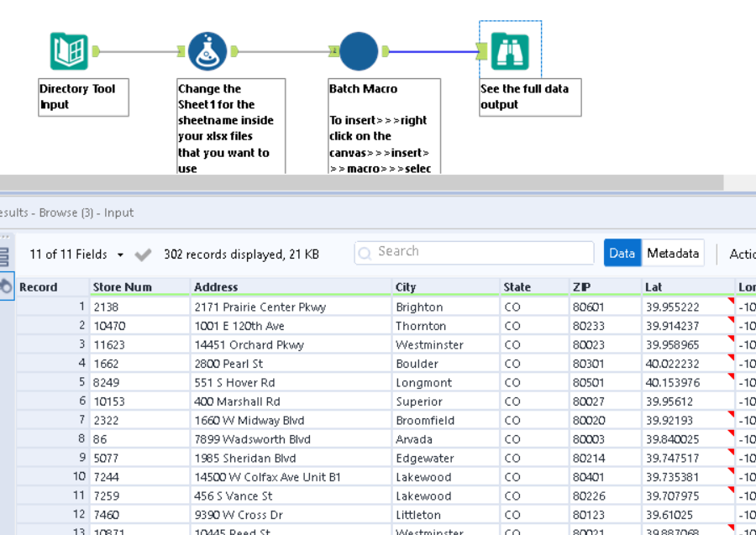Click the Batch Macro output anchor

pos(386,51)
